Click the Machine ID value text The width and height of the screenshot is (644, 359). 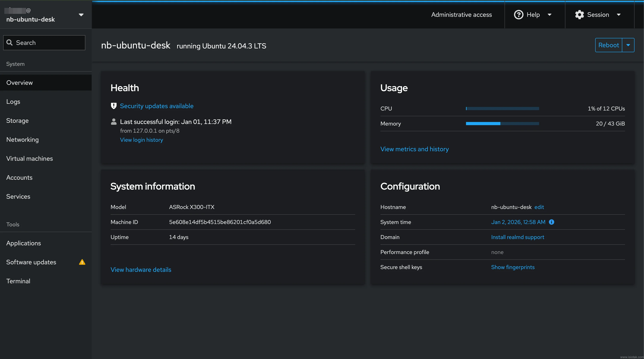click(220, 222)
